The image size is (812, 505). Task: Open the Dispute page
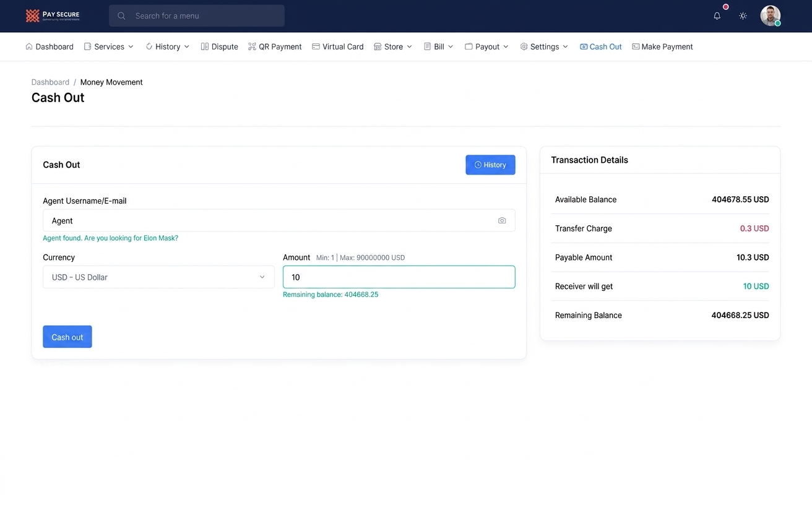pos(220,46)
